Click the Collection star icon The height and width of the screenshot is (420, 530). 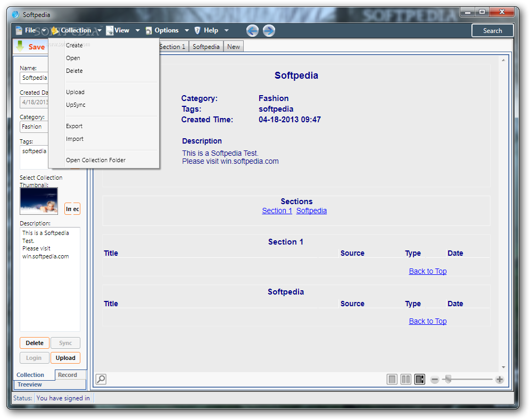pyautogui.click(x=55, y=30)
